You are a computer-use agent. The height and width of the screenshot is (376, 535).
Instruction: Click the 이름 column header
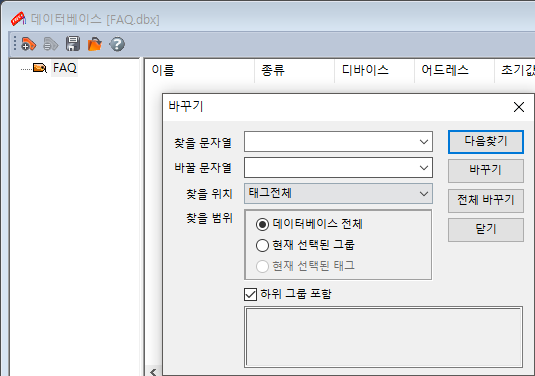[200, 70]
